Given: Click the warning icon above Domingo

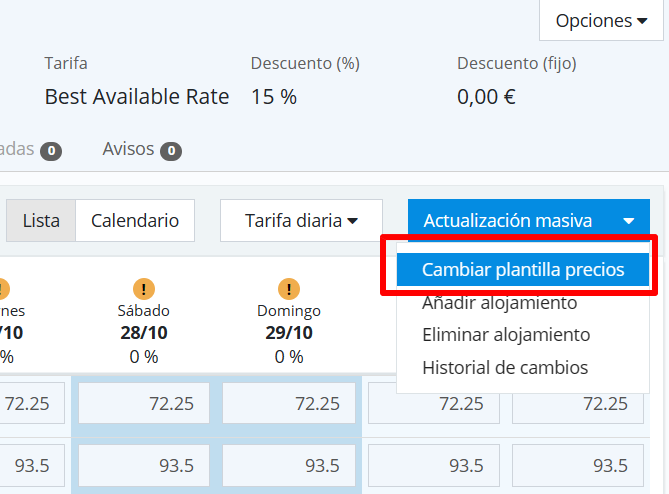Looking at the screenshot, I should pos(289,289).
